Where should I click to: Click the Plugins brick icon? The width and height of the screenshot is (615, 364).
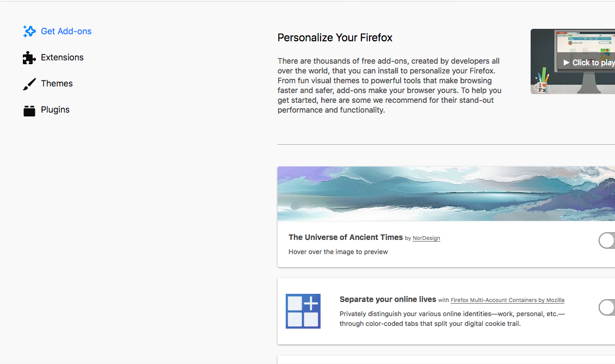click(x=29, y=110)
